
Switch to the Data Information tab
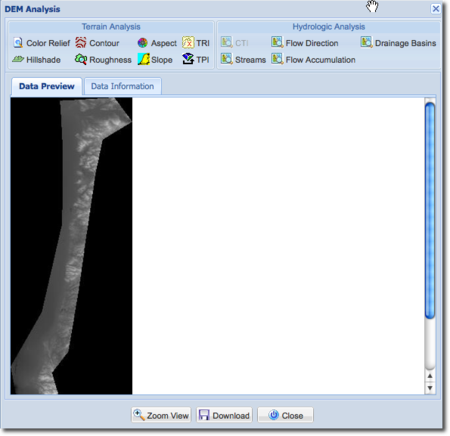123,86
